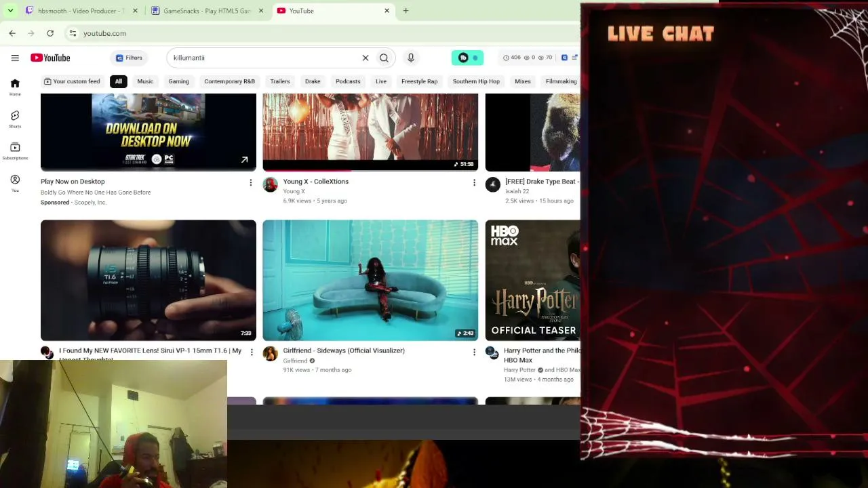Expand the tab search dropdown arrow
The image size is (868, 488).
(10, 11)
